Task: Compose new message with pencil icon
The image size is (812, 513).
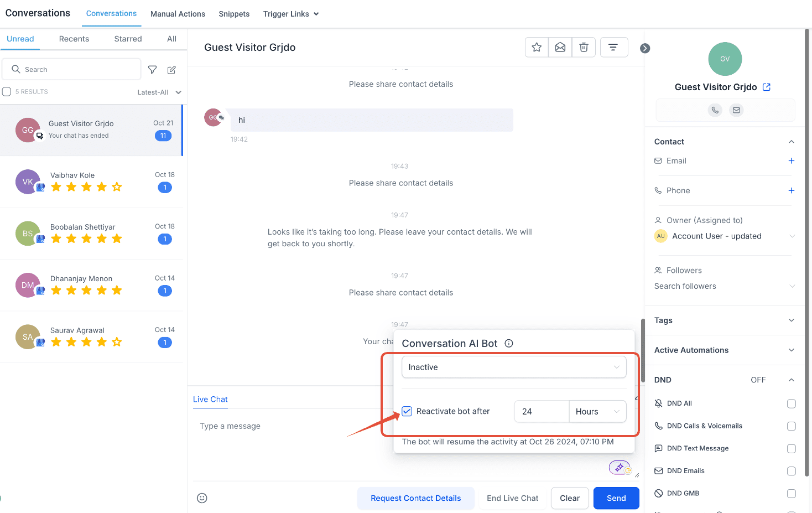Action: tap(171, 70)
